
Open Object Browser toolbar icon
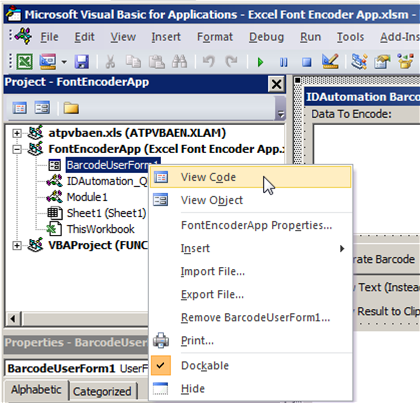click(406, 62)
